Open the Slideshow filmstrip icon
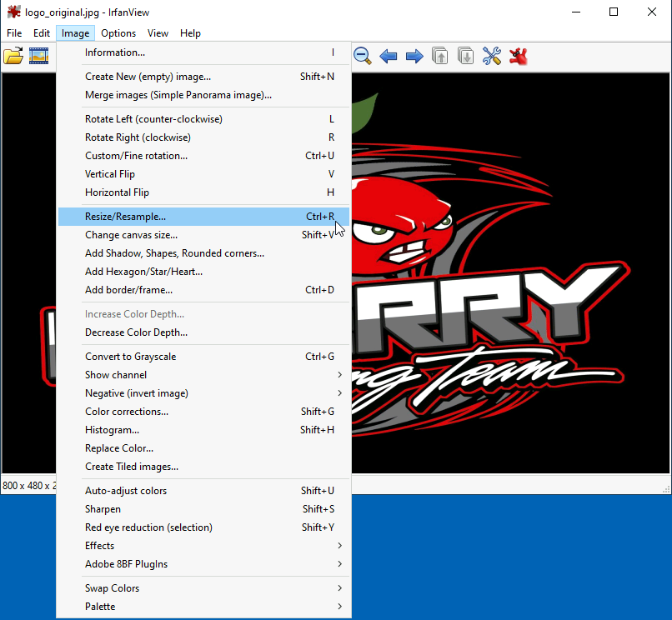The height and width of the screenshot is (620, 672). click(x=38, y=56)
